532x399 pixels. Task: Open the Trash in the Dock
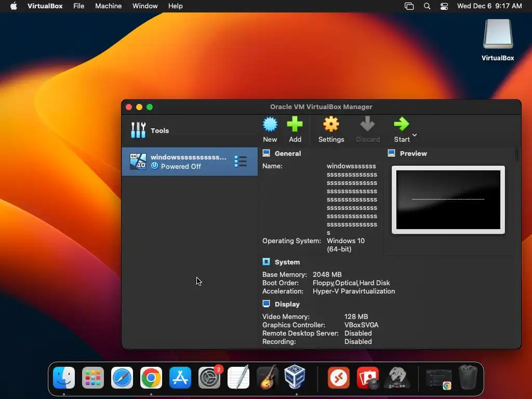coord(468,377)
